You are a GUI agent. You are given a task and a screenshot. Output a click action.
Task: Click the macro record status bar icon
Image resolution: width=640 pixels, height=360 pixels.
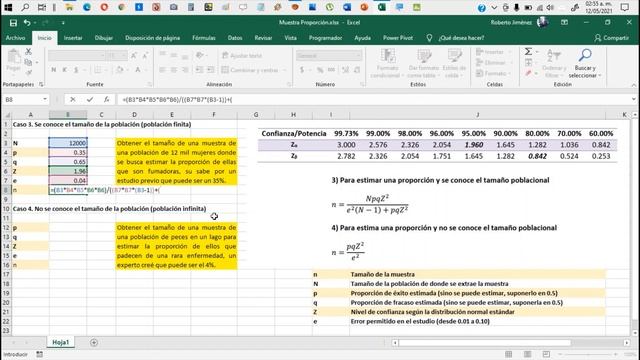coord(40,354)
